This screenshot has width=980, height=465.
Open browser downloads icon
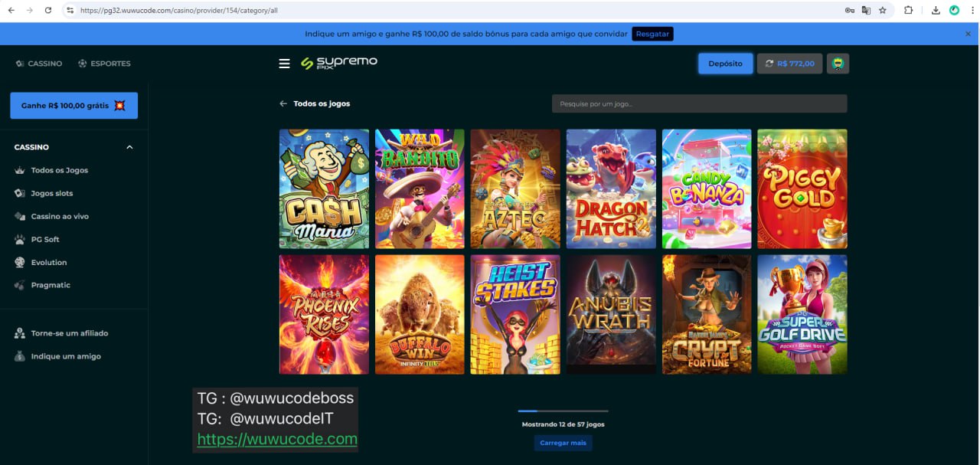click(x=936, y=11)
